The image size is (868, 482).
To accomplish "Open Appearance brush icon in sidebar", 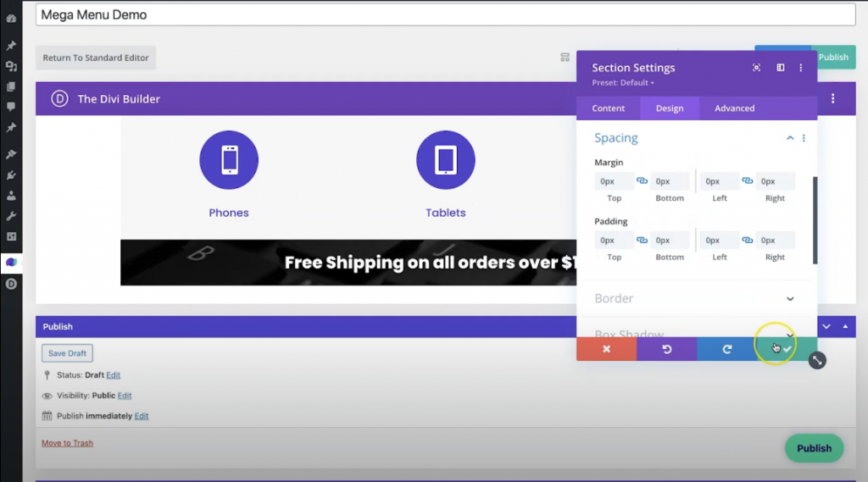I will pos(11,154).
